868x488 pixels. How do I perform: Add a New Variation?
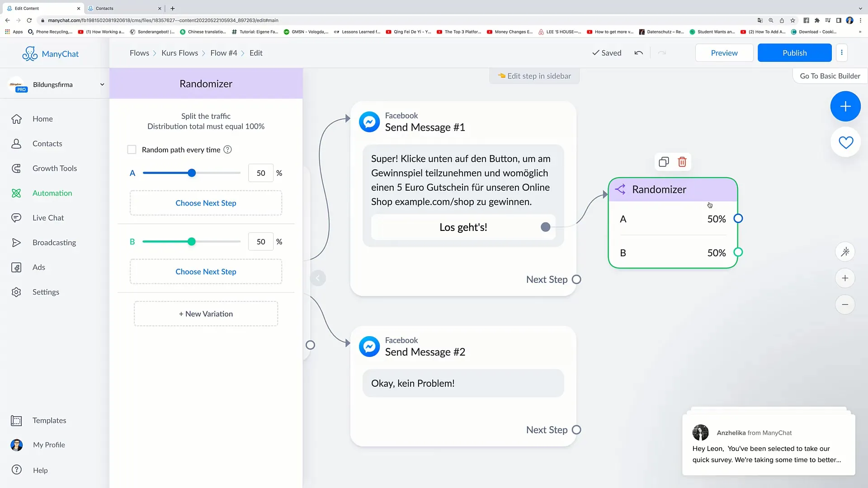pos(206,314)
